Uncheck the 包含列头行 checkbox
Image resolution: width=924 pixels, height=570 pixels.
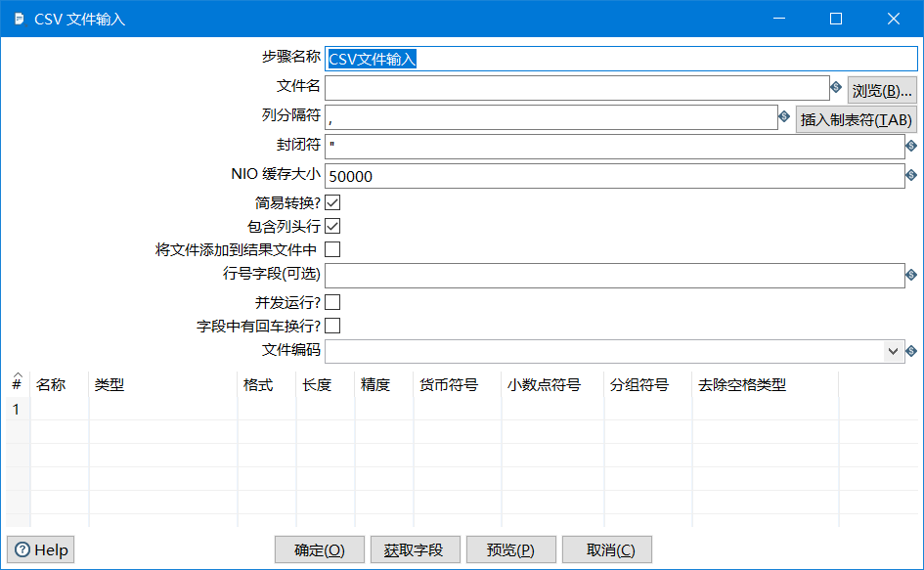click(333, 227)
